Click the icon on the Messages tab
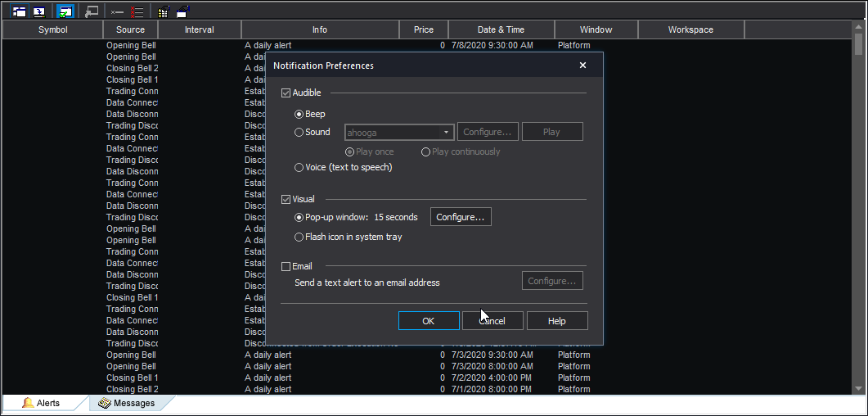The image size is (868, 416). coord(106,403)
